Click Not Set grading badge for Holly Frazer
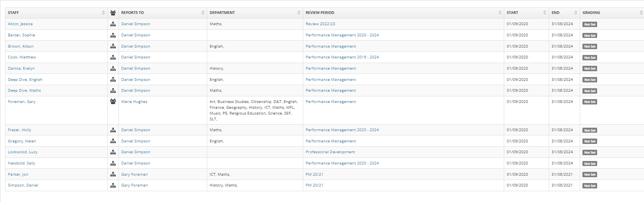The image size is (644, 202). tap(590, 130)
